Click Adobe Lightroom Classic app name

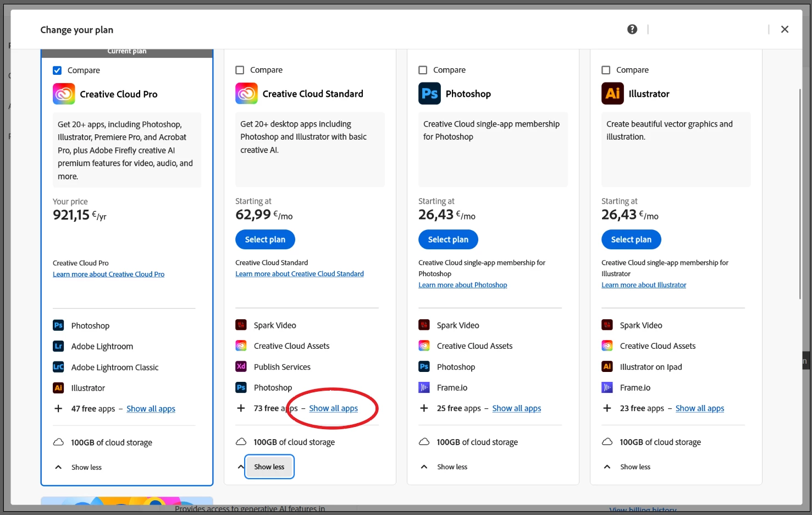pyautogui.click(x=115, y=367)
